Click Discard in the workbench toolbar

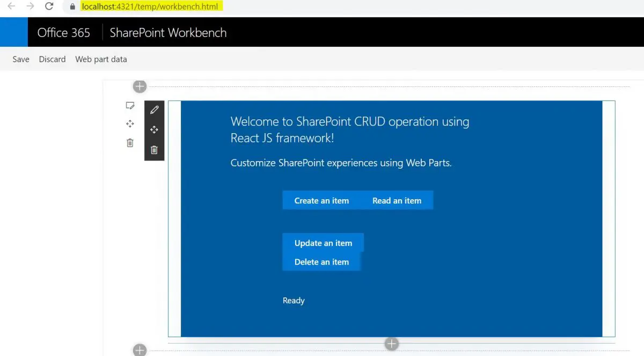[52, 59]
